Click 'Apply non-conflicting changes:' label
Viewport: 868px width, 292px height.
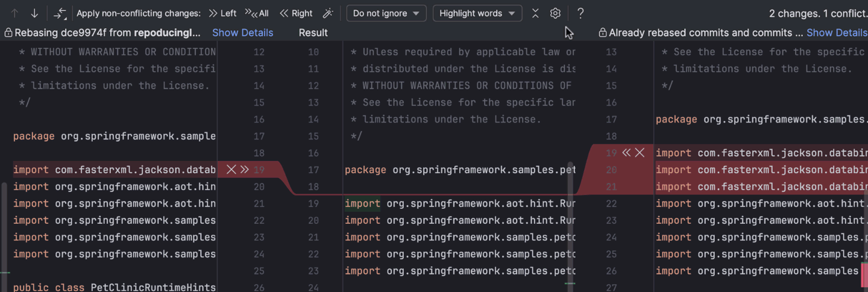tap(139, 13)
